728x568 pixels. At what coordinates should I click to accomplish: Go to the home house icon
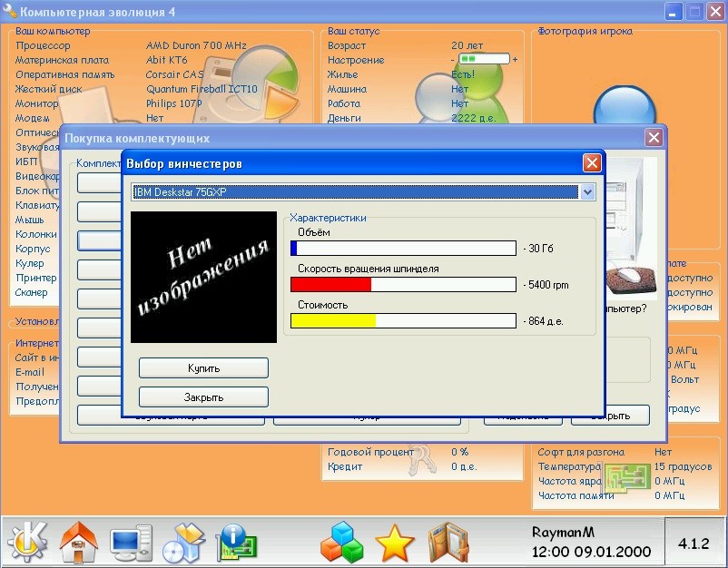coord(79,542)
